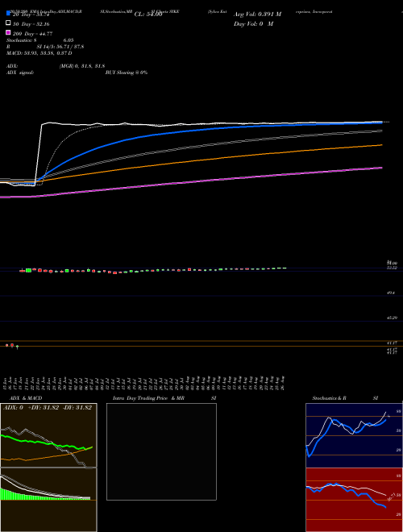Click the 'ADX signal:' label
The width and height of the screenshot is (403, 532).
(20, 73)
